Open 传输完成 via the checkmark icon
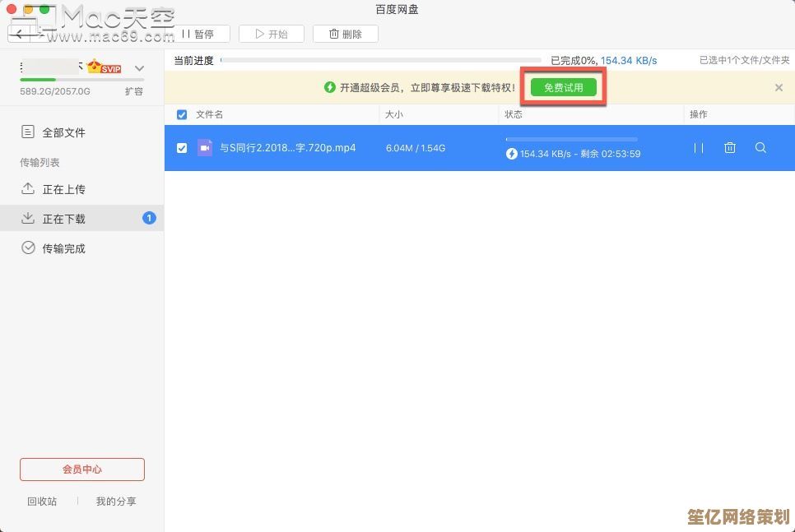Screen dimensions: 795x532 click(28, 247)
